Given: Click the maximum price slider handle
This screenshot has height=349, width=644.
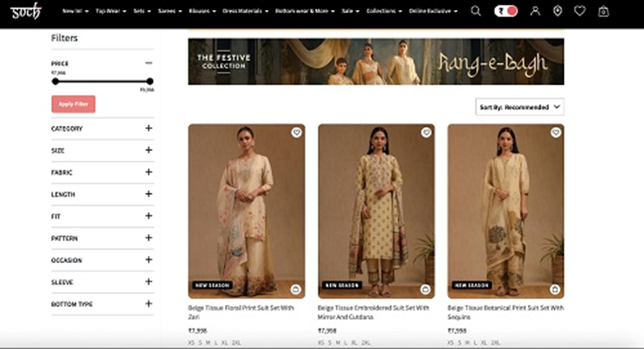Looking at the screenshot, I should (149, 81).
